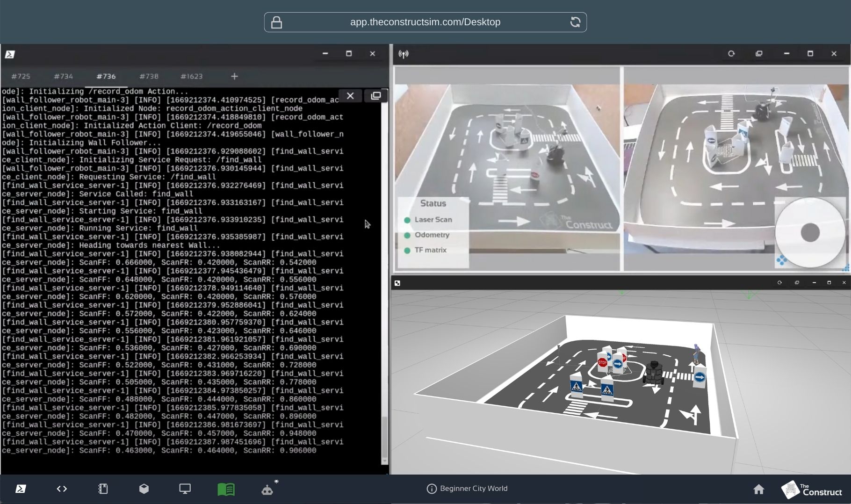851x504 pixels.
Task: Click the Gazebo window fullscreen icon at top-left
Action: [397, 283]
